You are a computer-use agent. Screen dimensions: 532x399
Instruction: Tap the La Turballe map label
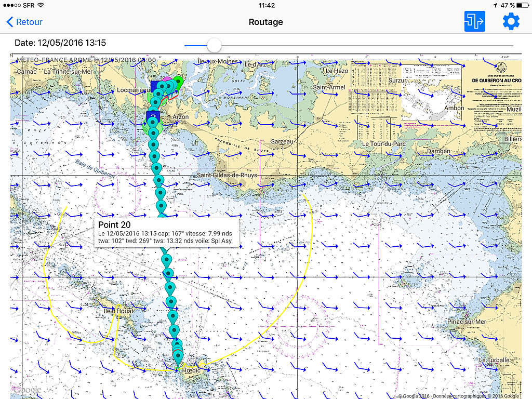click(494, 360)
